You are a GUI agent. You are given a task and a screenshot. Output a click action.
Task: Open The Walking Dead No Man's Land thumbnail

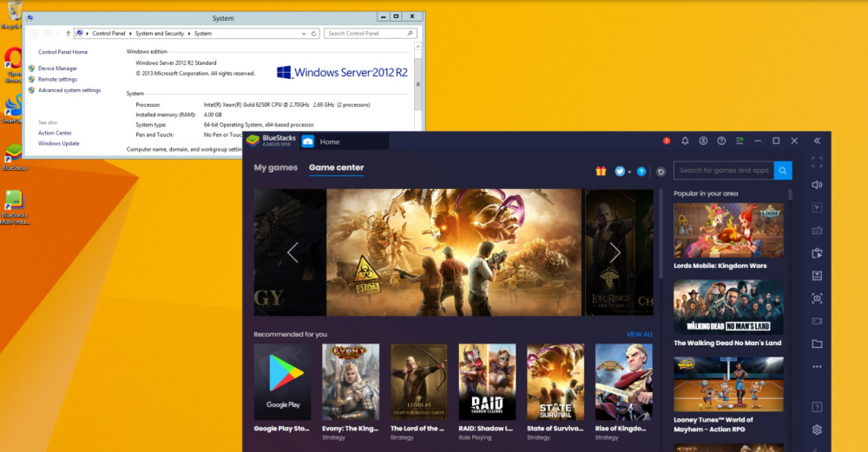pos(728,307)
